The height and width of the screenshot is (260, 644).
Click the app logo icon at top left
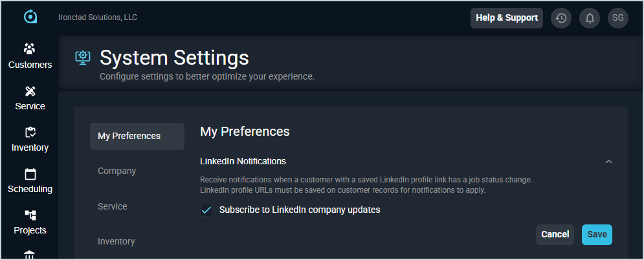coord(30,17)
